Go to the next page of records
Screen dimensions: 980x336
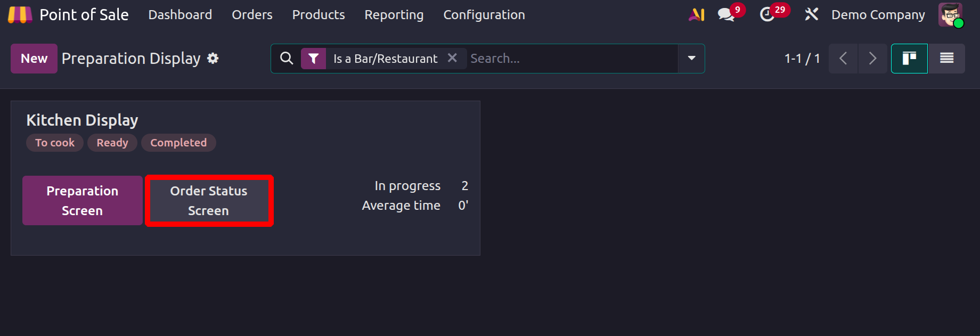coord(872,59)
